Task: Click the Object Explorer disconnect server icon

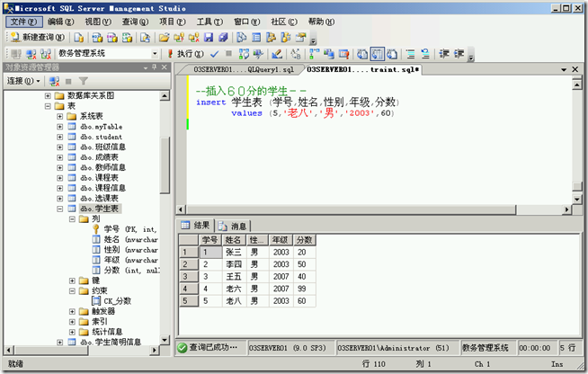Action: click(x=54, y=81)
